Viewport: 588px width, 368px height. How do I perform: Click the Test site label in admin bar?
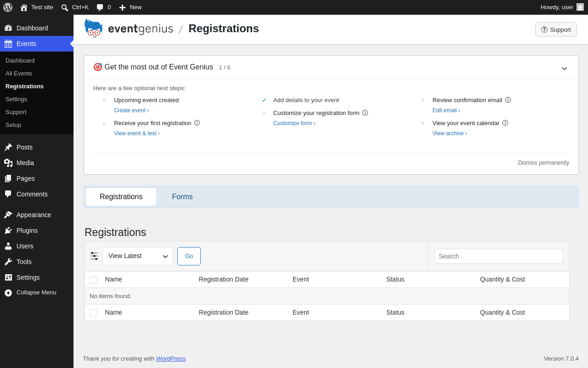[x=42, y=7]
